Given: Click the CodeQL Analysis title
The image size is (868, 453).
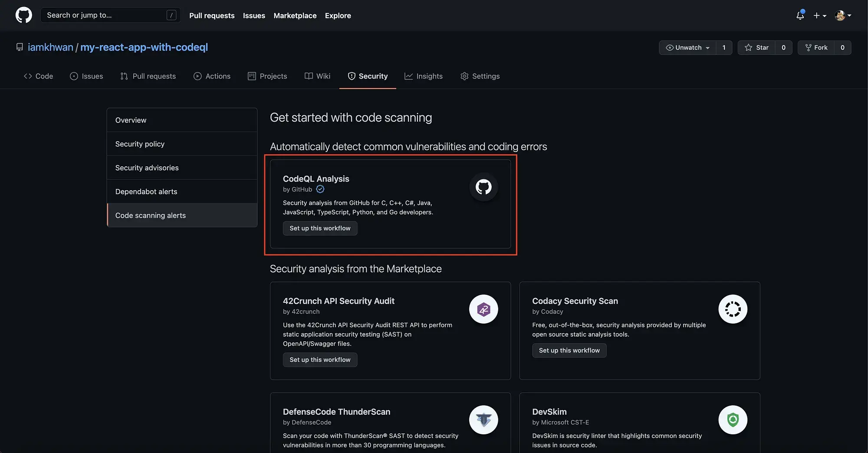Looking at the screenshot, I should [x=316, y=179].
